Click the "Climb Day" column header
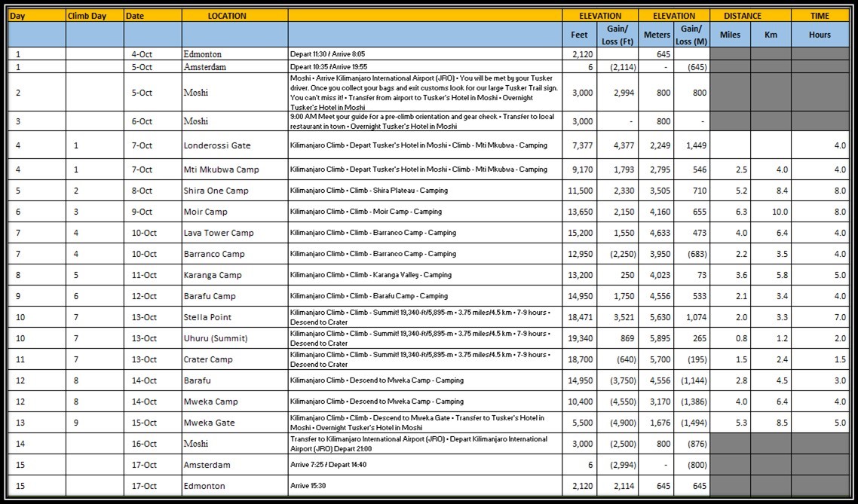Image resolution: width=858 pixels, height=504 pixels. point(87,16)
